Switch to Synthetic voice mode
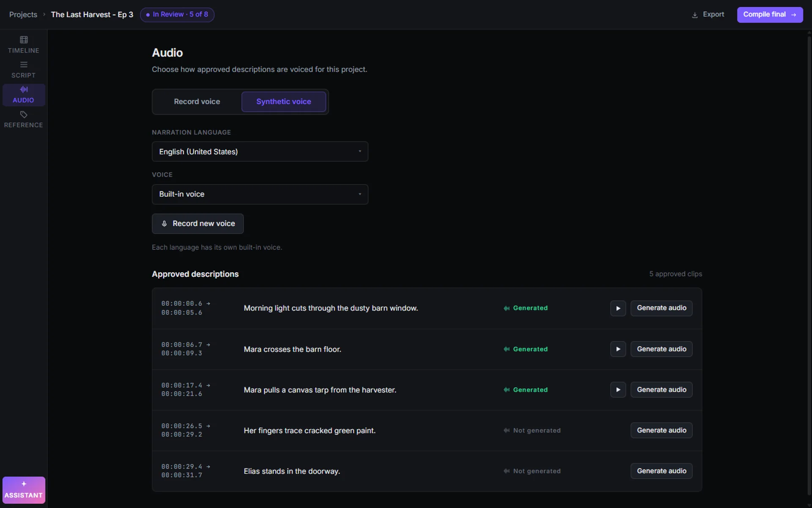The height and width of the screenshot is (508, 812). click(284, 102)
